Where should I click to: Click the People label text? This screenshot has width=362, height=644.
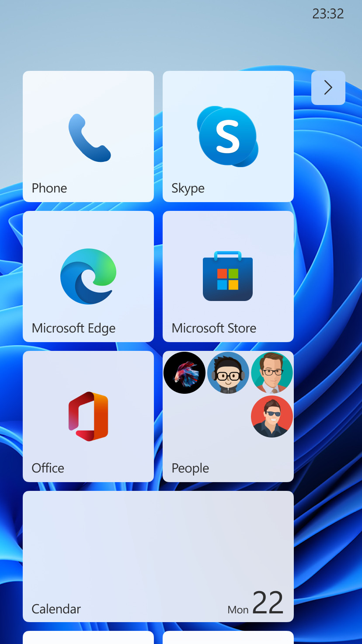pyautogui.click(x=190, y=469)
